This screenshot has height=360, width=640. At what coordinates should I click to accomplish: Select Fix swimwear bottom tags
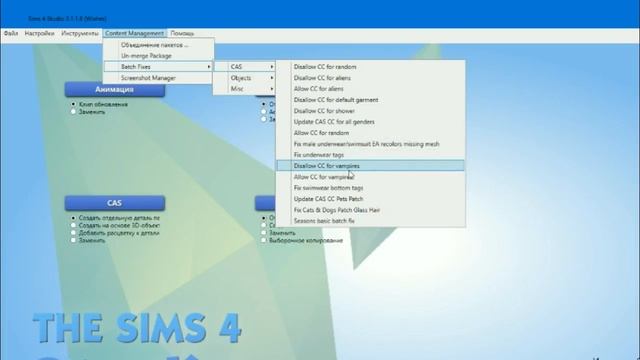point(371,188)
